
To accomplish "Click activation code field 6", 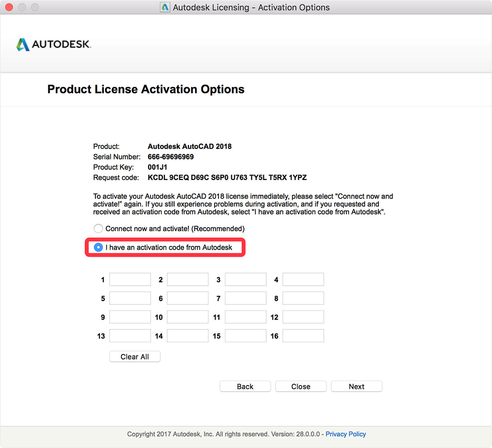I will (187, 298).
